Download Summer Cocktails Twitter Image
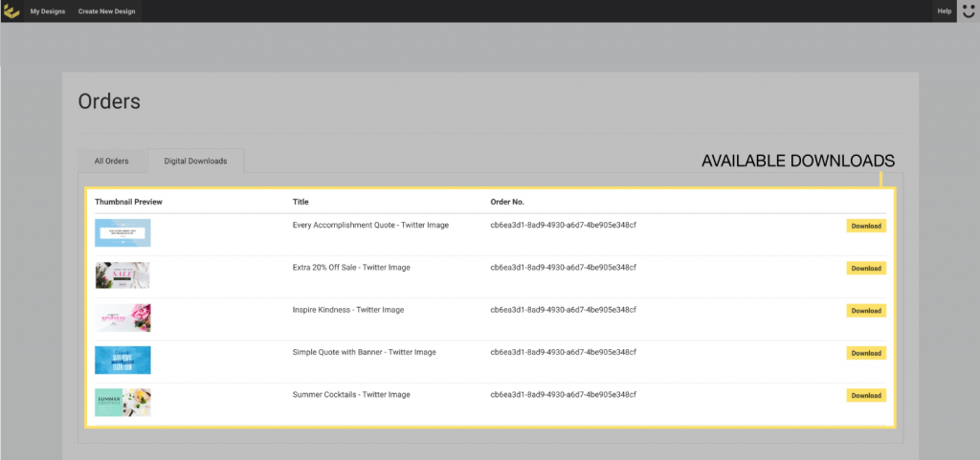Screen dimensions: 980x460 pos(866,395)
